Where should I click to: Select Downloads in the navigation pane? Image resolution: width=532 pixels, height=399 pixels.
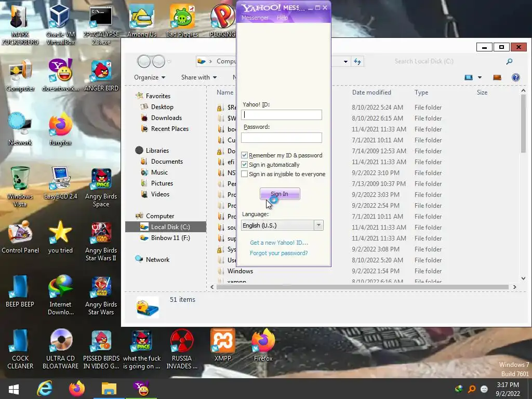[x=166, y=118]
